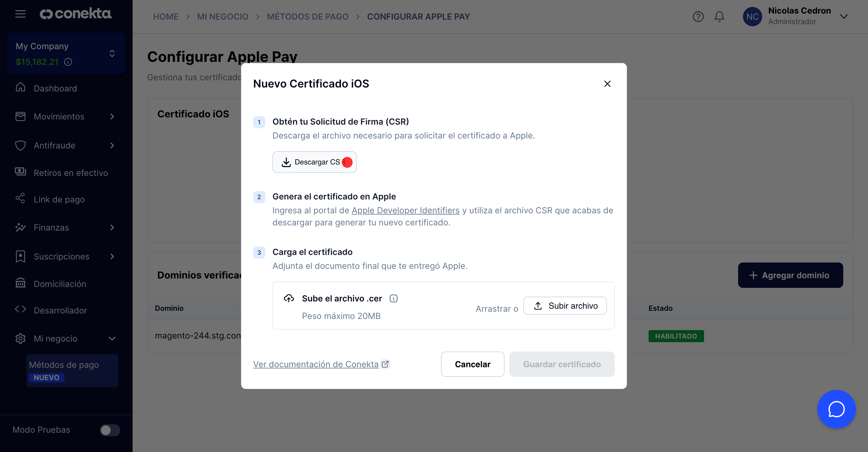
Task: Go to Link de pago
Action: coord(59,199)
